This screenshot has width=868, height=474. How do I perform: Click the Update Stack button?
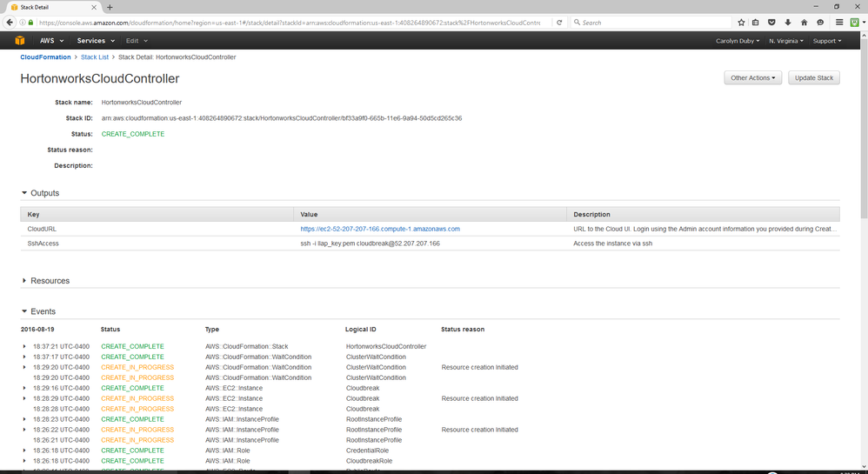[814, 78]
